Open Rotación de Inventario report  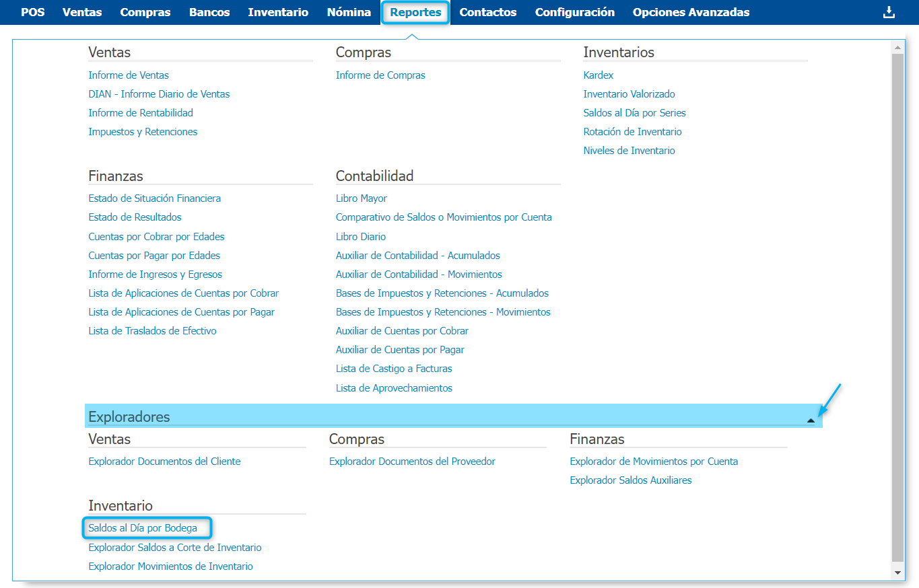(632, 132)
